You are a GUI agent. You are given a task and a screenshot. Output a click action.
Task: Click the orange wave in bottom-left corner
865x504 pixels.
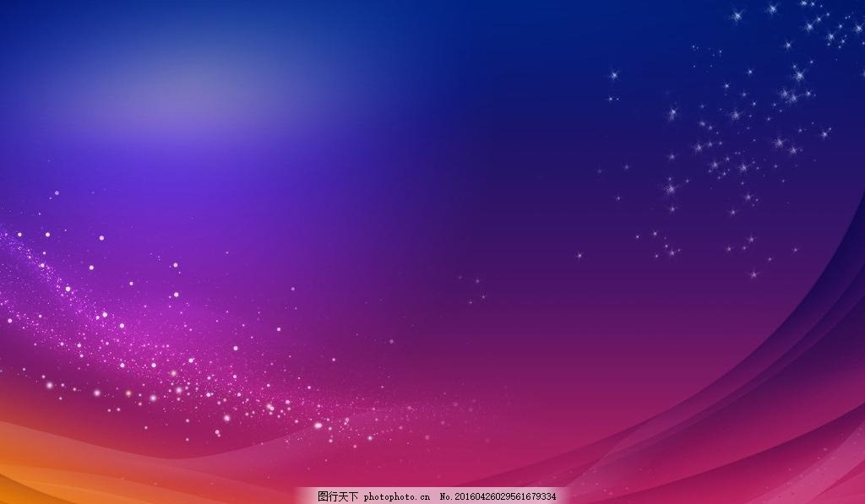click(34, 473)
